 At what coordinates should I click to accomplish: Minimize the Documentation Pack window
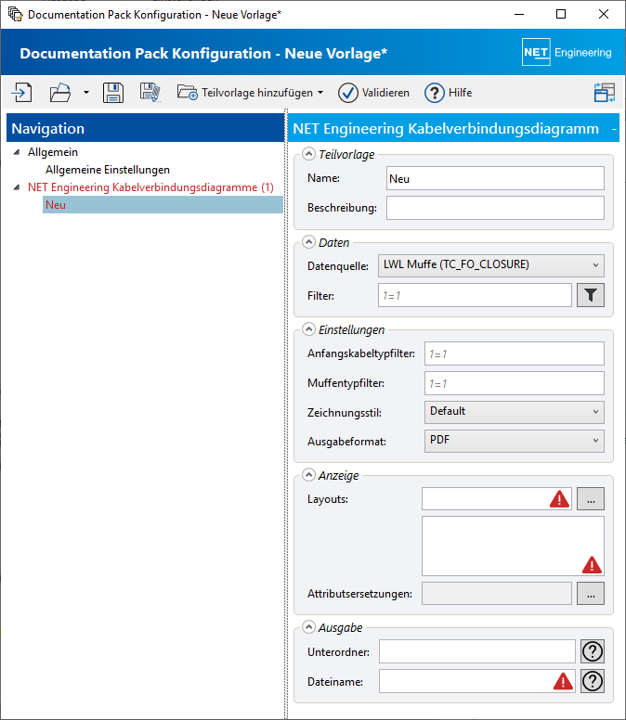pos(519,14)
